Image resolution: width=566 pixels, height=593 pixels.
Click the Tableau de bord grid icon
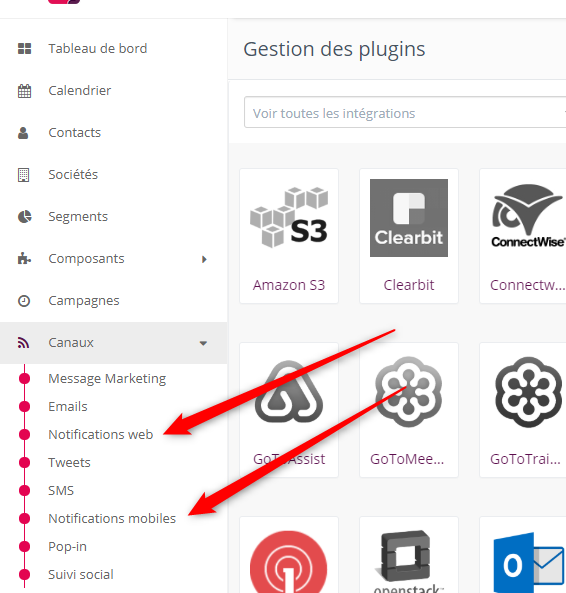click(x=25, y=49)
